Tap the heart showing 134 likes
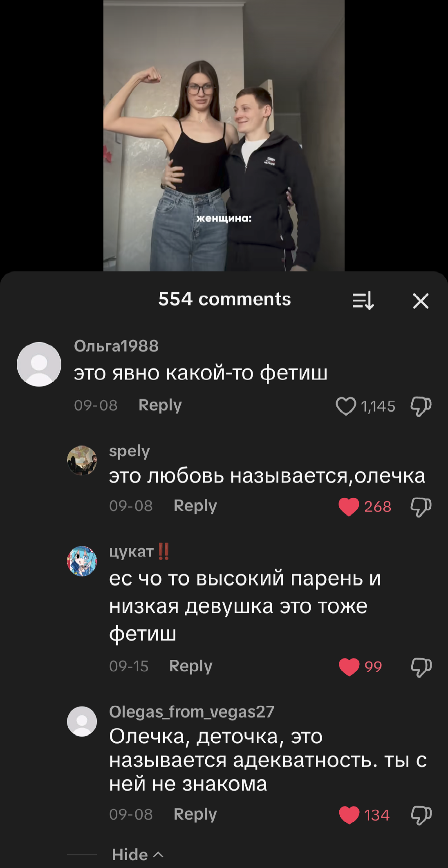The image size is (448, 868). 349,815
